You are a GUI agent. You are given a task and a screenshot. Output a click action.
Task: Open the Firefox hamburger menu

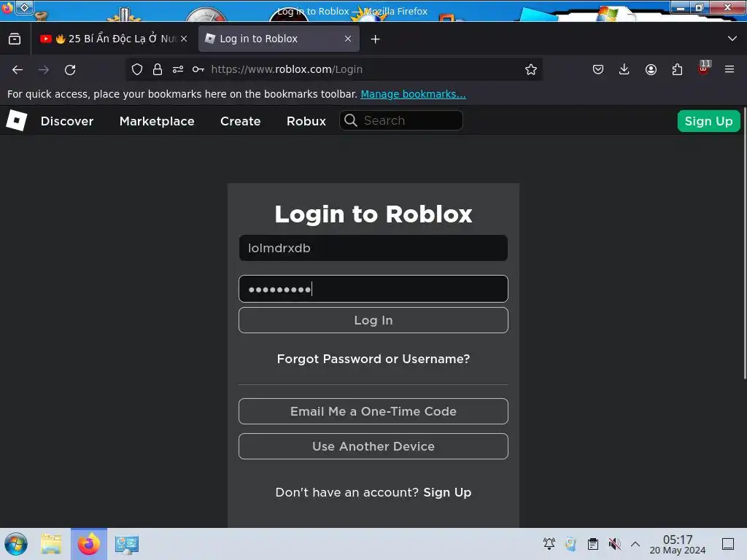coord(729,69)
